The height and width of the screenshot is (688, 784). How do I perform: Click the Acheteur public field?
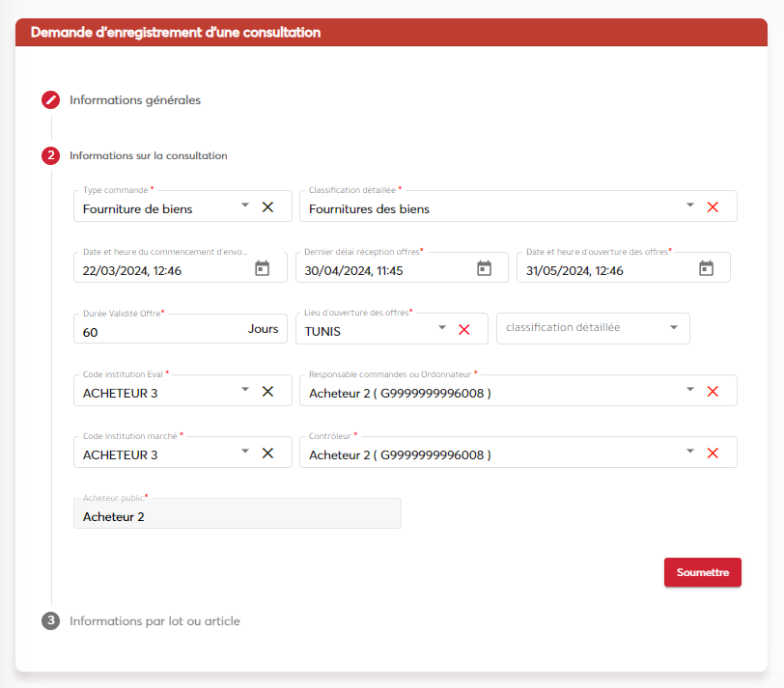237,516
